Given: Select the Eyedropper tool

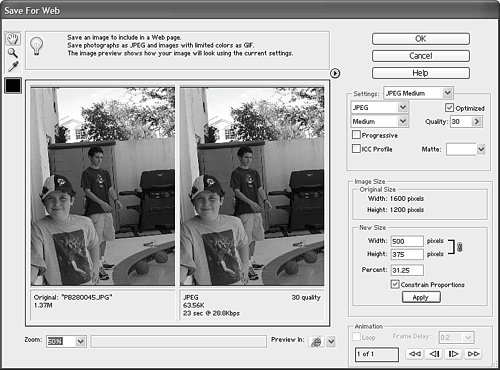Looking at the screenshot, I should tap(13, 66).
